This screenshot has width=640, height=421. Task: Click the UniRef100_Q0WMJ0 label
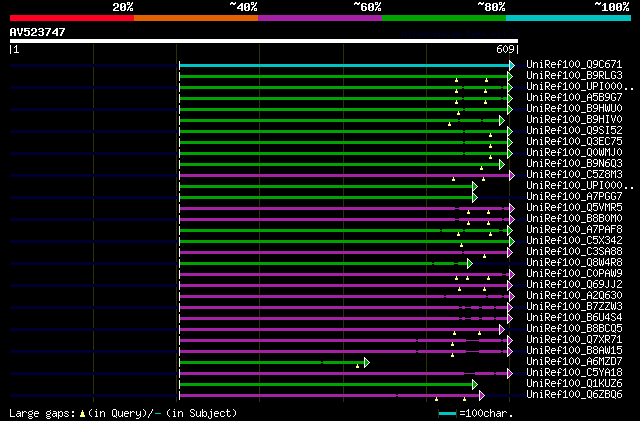(x=574, y=153)
